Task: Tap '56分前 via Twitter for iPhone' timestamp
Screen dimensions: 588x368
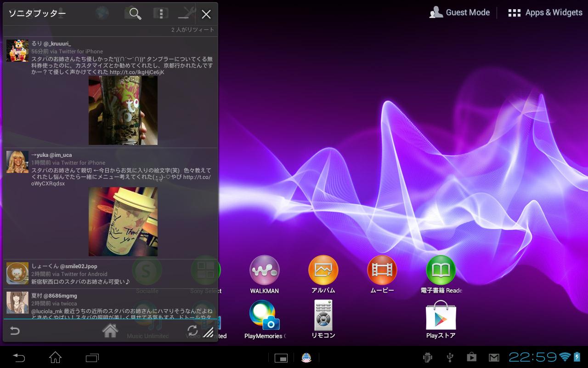Action: coord(67,52)
